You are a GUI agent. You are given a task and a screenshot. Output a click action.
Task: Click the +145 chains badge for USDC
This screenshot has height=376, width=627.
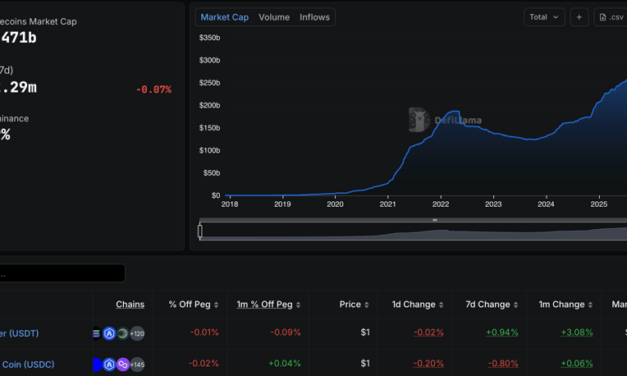[137, 364]
